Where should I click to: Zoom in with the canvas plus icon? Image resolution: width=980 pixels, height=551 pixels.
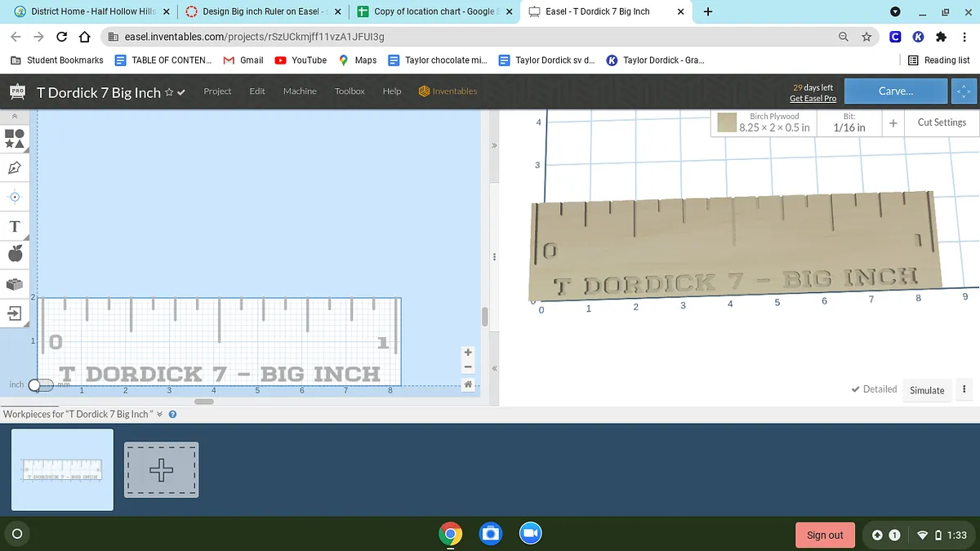point(468,353)
